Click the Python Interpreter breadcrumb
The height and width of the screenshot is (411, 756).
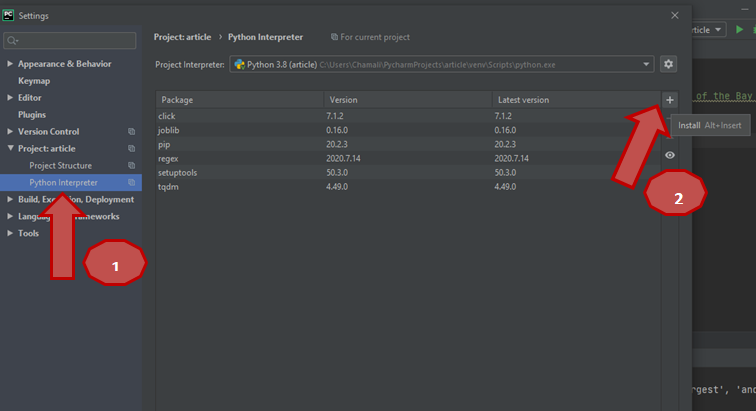tap(265, 37)
